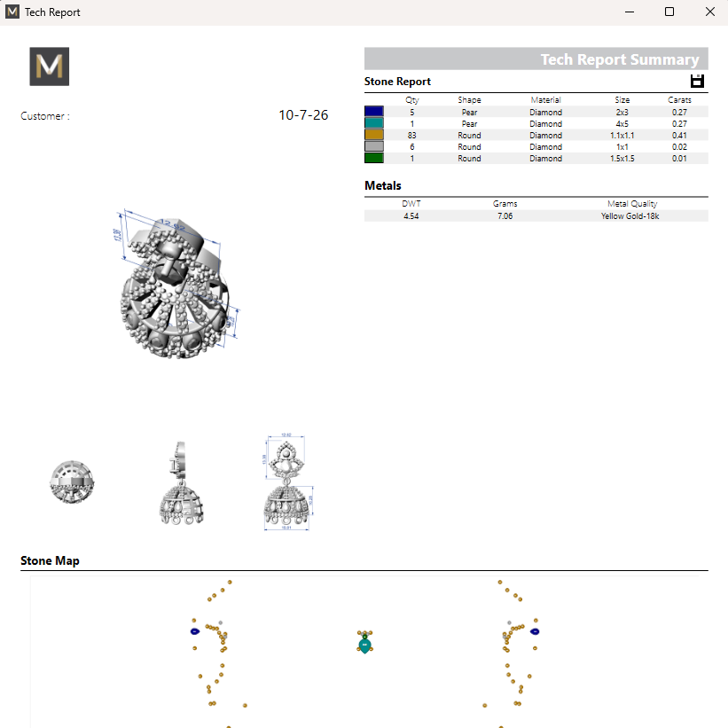Click the Metals heading
728x728 pixels.
382,185
